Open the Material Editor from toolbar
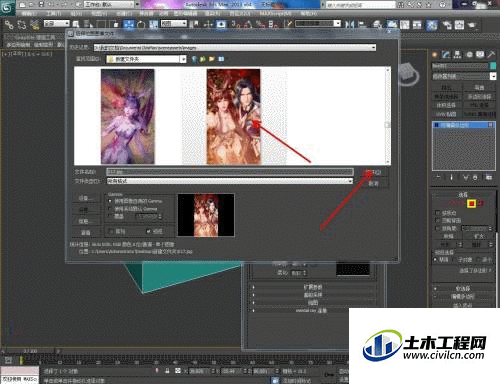 [432, 25]
